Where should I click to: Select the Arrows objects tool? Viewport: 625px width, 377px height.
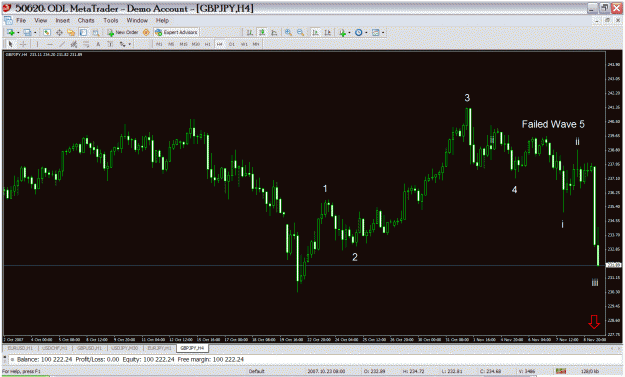[122, 44]
